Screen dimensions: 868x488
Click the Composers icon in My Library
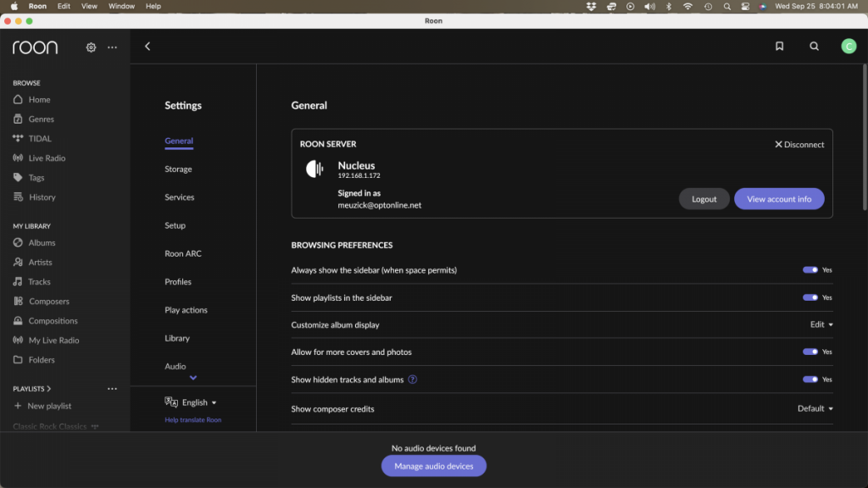coord(18,301)
